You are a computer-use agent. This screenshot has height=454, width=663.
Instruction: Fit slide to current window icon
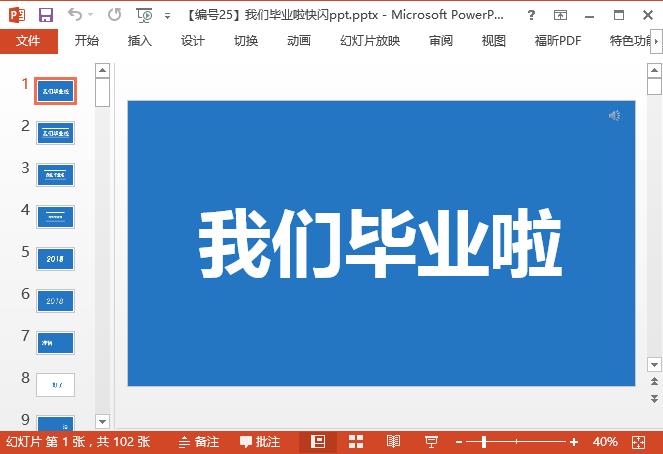(x=640, y=441)
